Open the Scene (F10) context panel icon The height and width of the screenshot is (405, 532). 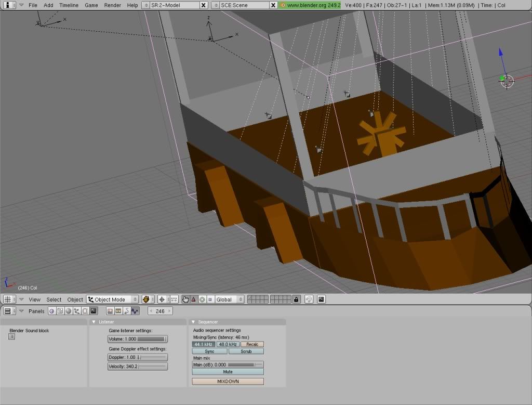[x=94, y=311]
